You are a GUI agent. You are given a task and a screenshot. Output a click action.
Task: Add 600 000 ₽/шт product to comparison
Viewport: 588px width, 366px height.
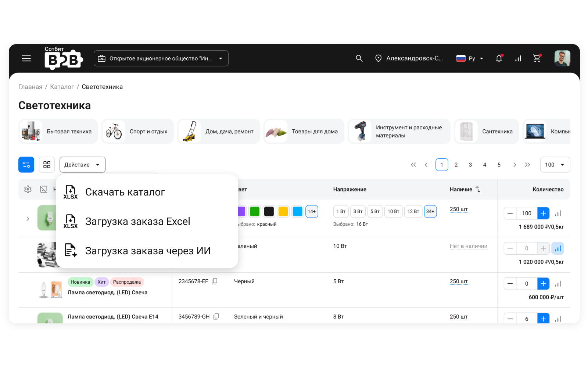558,284
